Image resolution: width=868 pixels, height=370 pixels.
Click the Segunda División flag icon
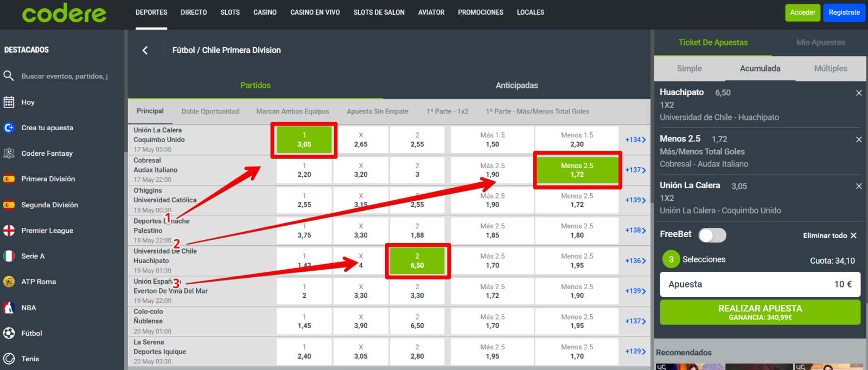[x=9, y=205]
